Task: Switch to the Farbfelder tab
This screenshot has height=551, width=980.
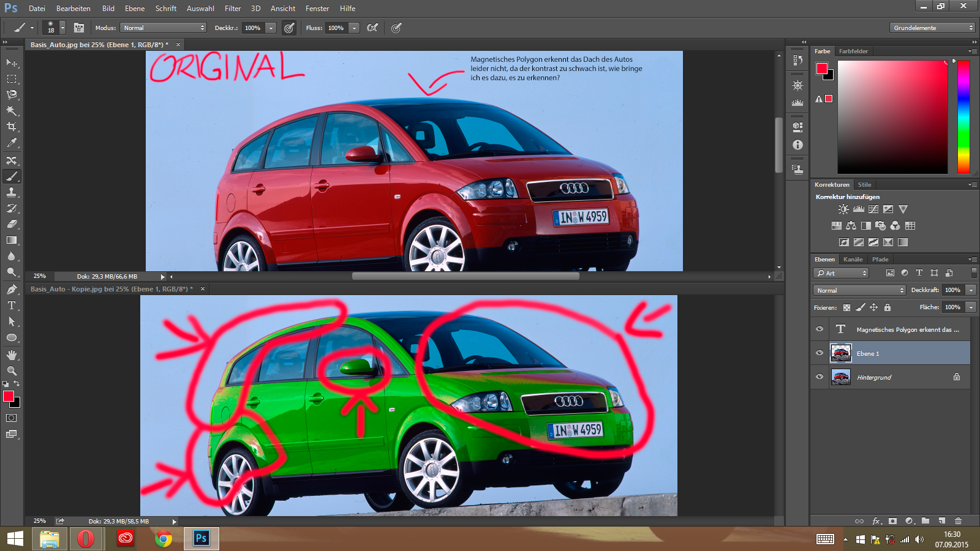Action: pyautogui.click(x=853, y=51)
